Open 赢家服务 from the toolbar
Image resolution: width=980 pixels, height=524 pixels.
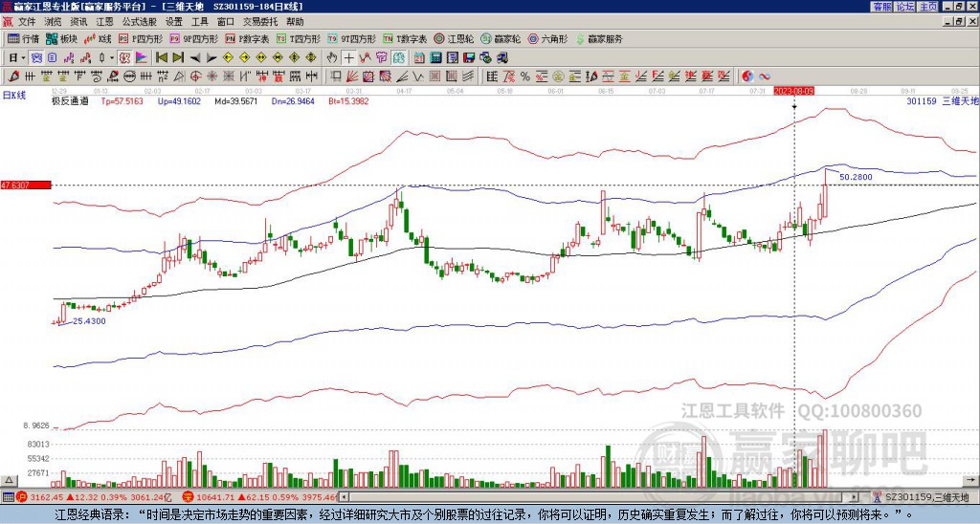point(599,38)
